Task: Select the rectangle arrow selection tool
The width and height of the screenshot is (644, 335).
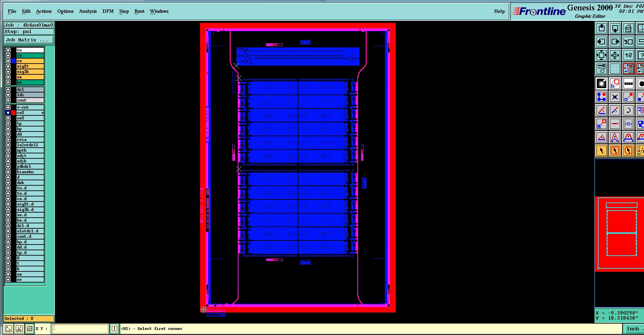Action: (x=615, y=151)
